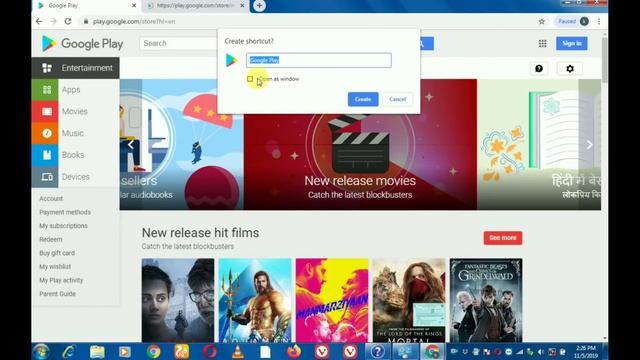
Task: Open My subscriptions link
Action: pyautogui.click(x=63, y=226)
